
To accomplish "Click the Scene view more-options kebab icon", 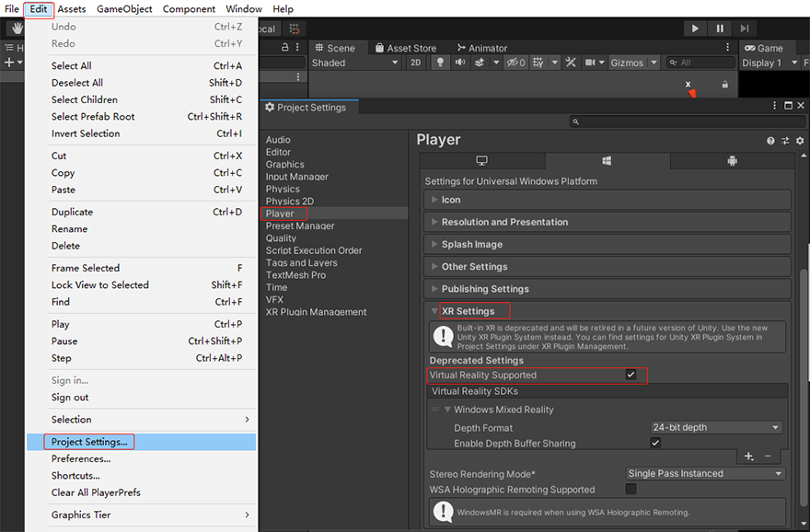I will click(728, 48).
